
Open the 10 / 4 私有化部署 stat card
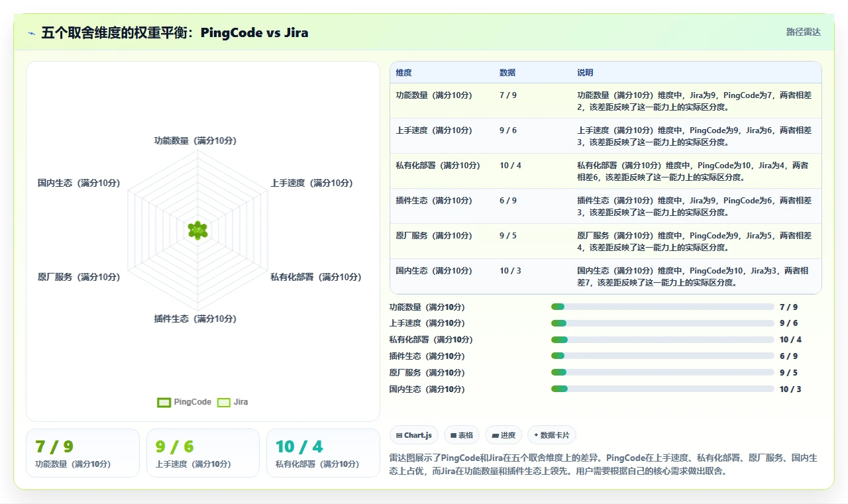323,453
